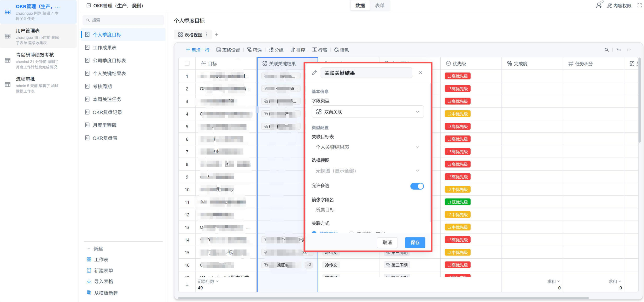Add a new view with plus icon

coord(216,35)
